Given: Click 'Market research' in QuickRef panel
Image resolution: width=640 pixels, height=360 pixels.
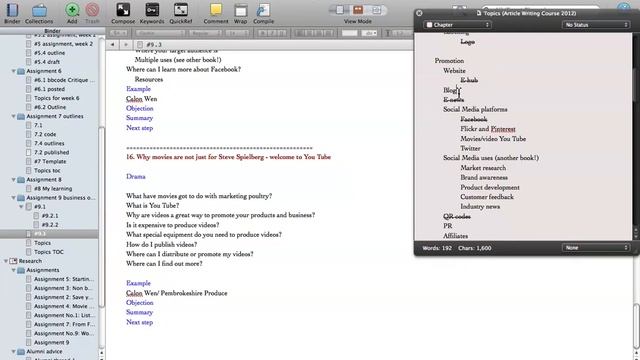Looking at the screenshot, I should 483,168.
